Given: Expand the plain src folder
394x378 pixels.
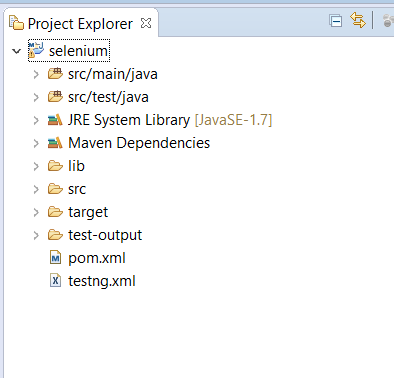Looking at the screenshot, I should coord(36,189).
